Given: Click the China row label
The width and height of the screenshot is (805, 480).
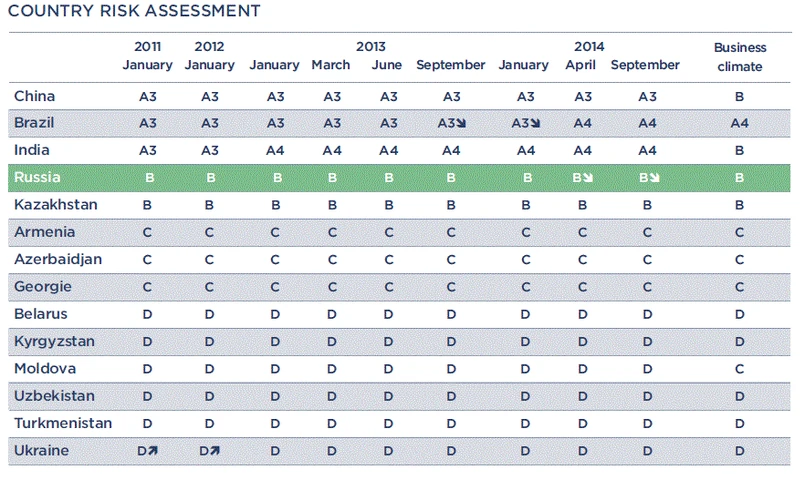Looking at the screenshot, I should pyautogui.click(x=34, y=96).
